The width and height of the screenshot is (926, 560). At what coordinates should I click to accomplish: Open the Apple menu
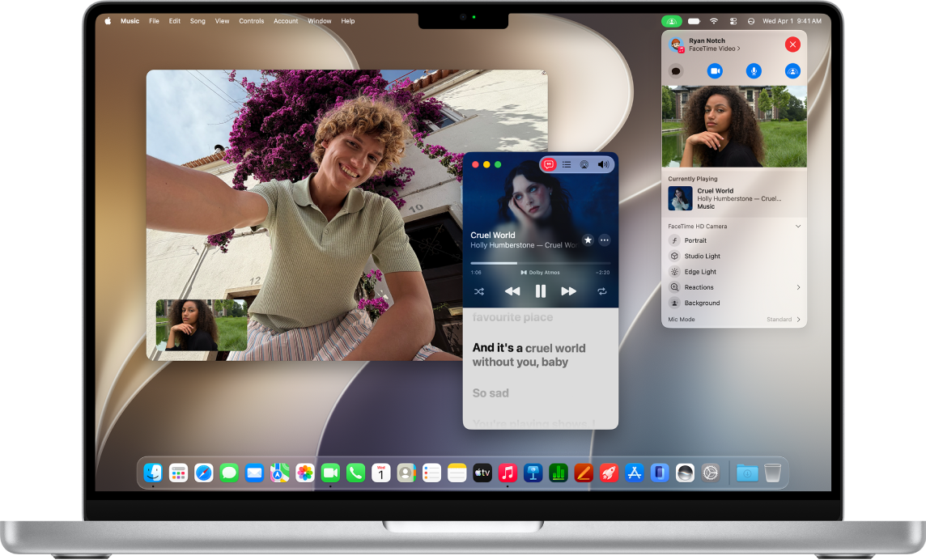pos(108,21)
